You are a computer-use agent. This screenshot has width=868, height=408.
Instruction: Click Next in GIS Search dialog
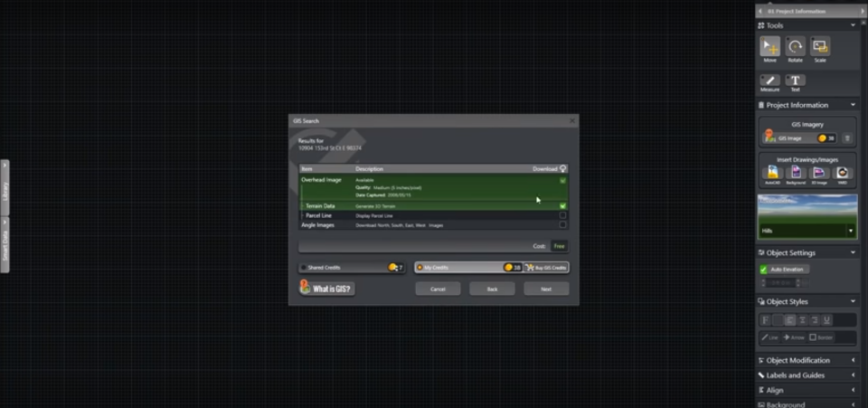tap(546, 289)
